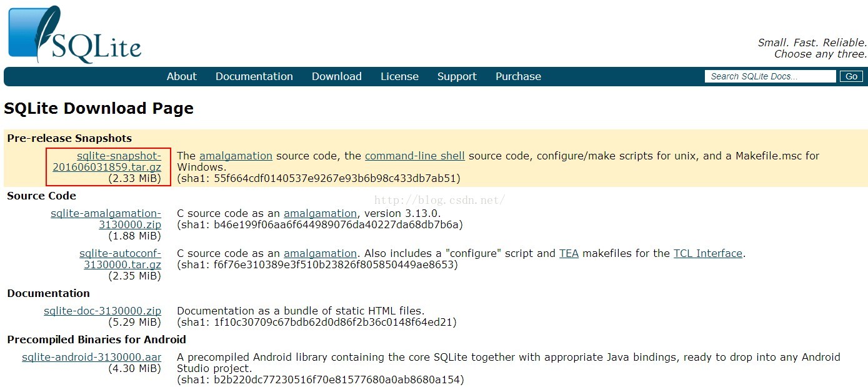Click Documentation as a bundle description text
The image size is (868, 387).
pos(301,311)
